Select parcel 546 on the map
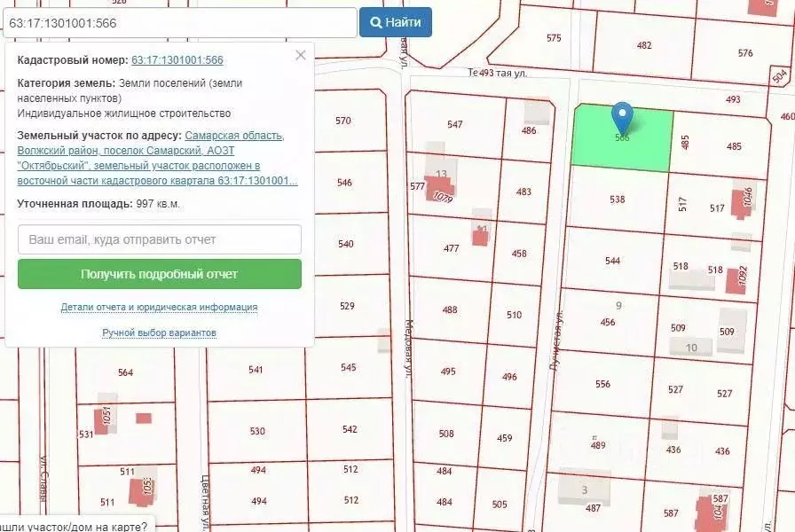The width and height of the screenshot is (795, 532). pos(344,183)
